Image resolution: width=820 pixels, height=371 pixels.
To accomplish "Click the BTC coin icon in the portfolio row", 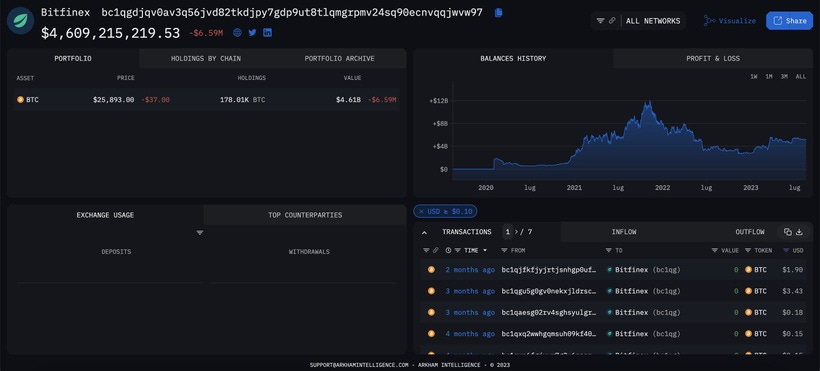I will (20, 99).
